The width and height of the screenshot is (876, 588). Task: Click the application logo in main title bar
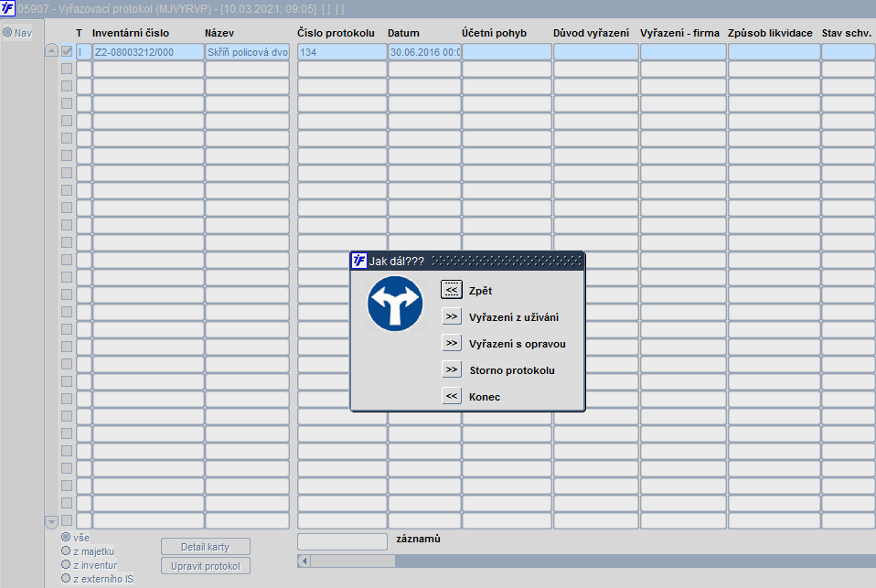(8, 8)
